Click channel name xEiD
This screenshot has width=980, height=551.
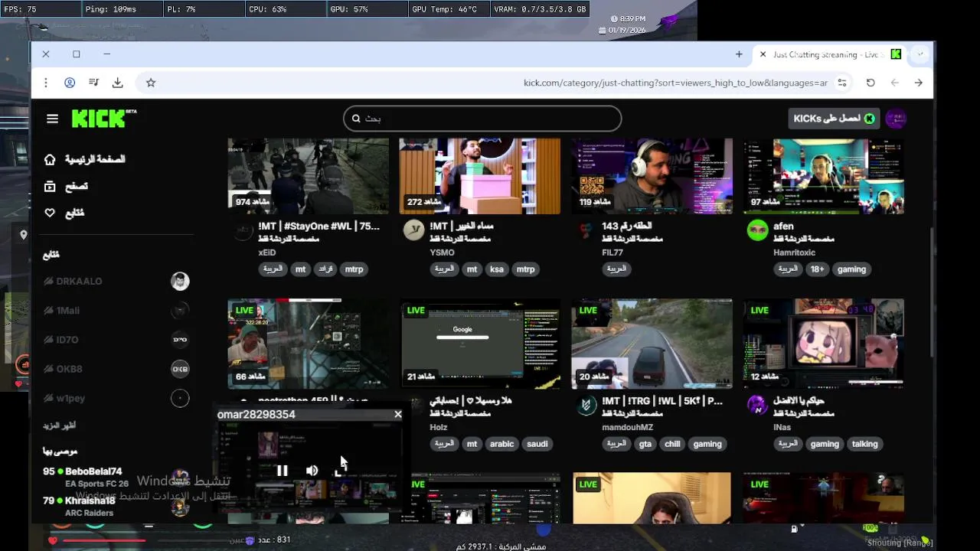[x=267, y=253]
